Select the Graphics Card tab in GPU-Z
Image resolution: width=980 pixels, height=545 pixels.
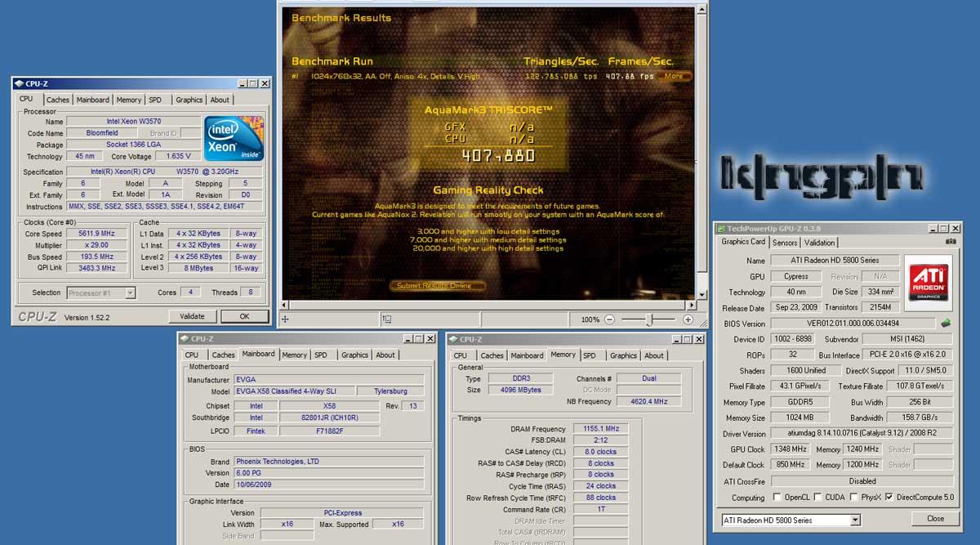[x=743, y=242]
